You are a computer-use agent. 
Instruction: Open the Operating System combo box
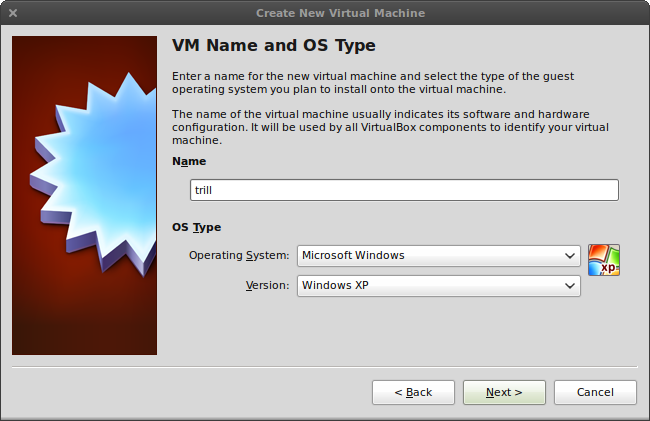click(430, 256)
